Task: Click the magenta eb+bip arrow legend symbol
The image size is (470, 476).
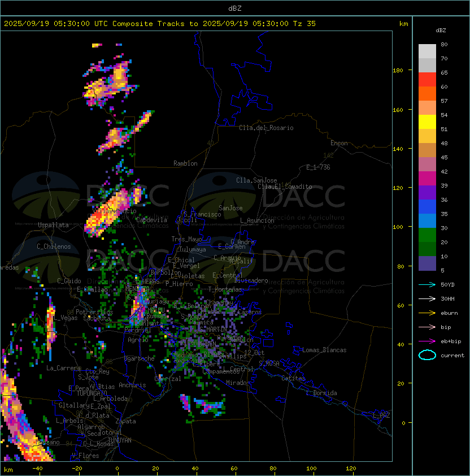Action: click(427, 341)
